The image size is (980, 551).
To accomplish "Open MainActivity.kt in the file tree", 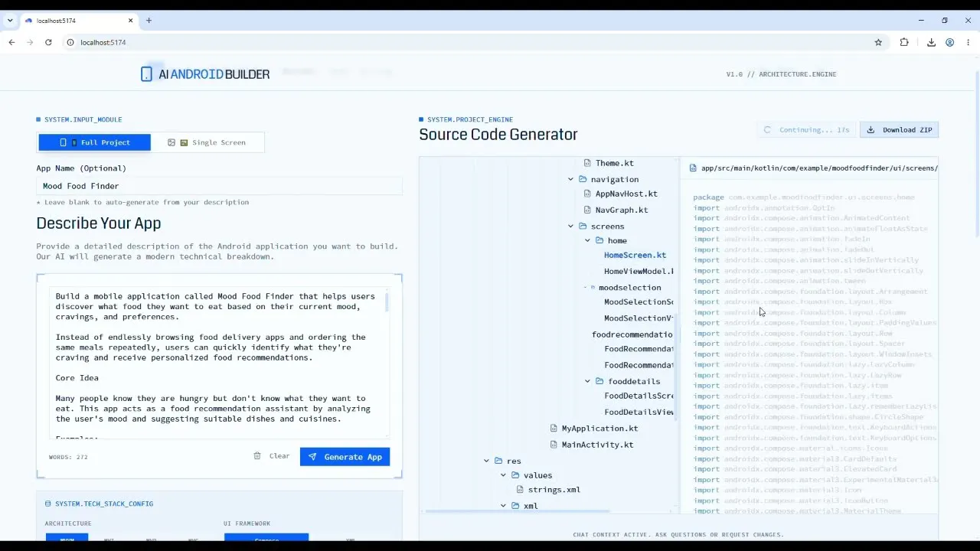I will click(597, 445).
